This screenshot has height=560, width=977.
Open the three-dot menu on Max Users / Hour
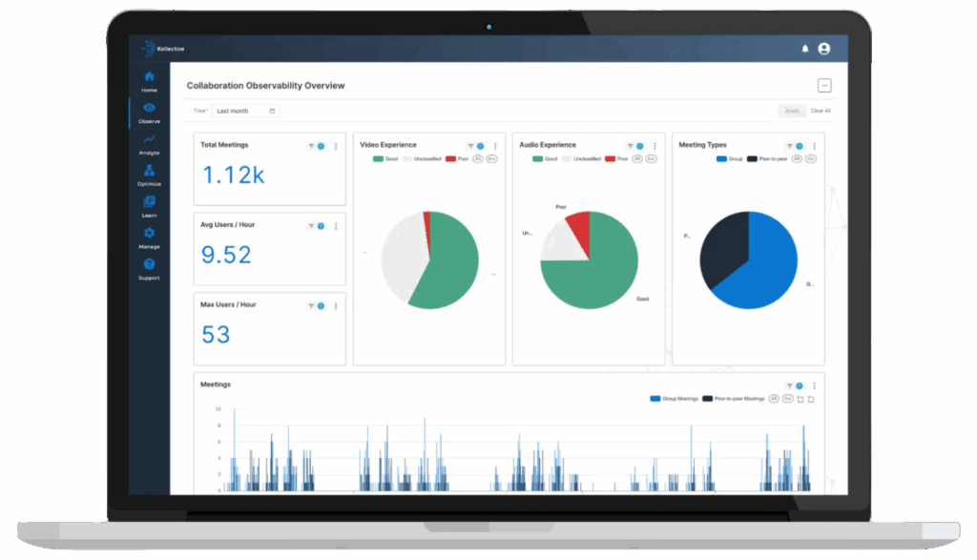click(336, 305)
